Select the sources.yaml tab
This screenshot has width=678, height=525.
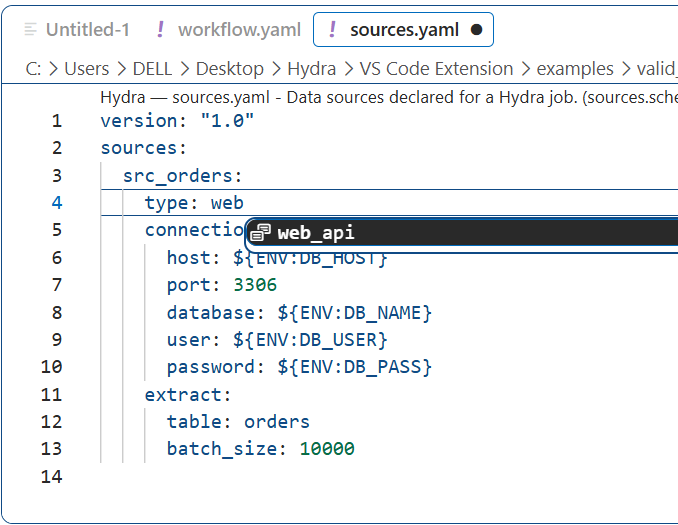(403, 30)
